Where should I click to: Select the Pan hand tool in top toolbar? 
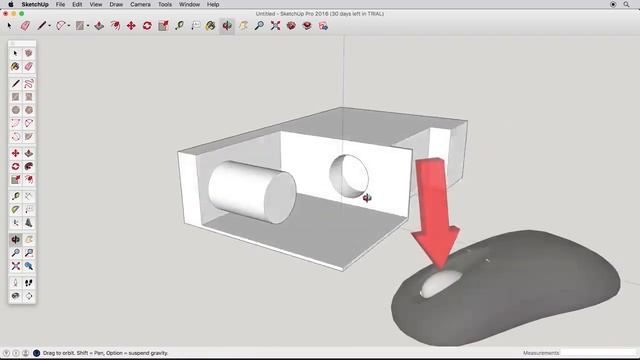243,26
